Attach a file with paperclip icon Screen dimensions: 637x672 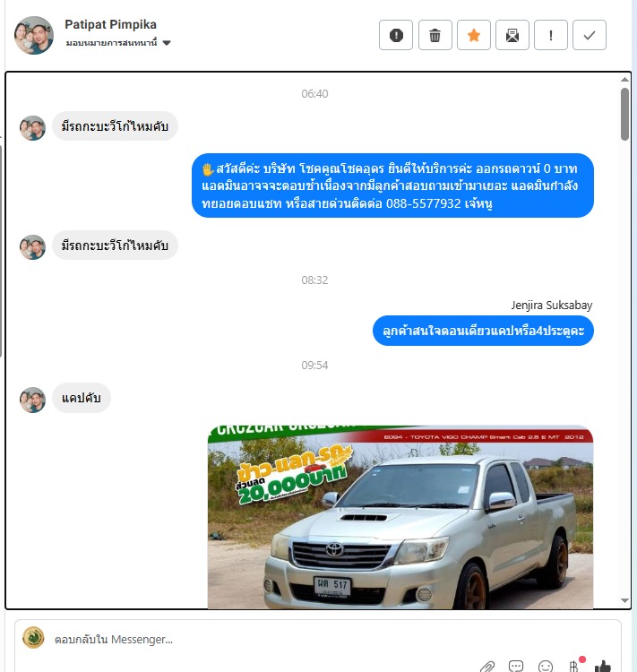tap(487, 667)
